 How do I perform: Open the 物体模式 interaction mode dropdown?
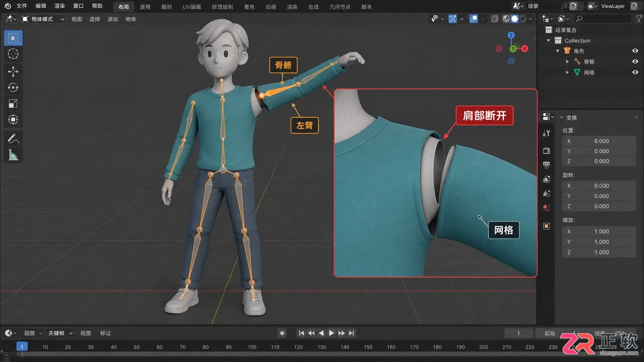[x=43, y=19]
